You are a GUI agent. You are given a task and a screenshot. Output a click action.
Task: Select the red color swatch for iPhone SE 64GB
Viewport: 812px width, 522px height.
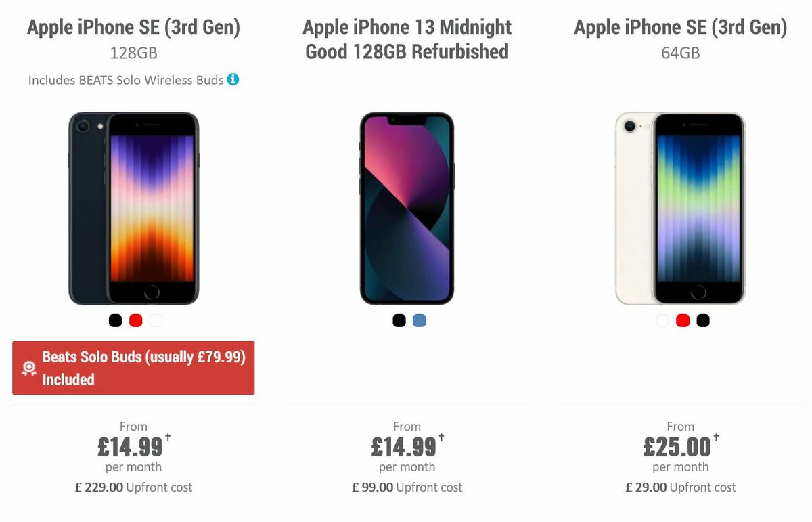point(682,320)
